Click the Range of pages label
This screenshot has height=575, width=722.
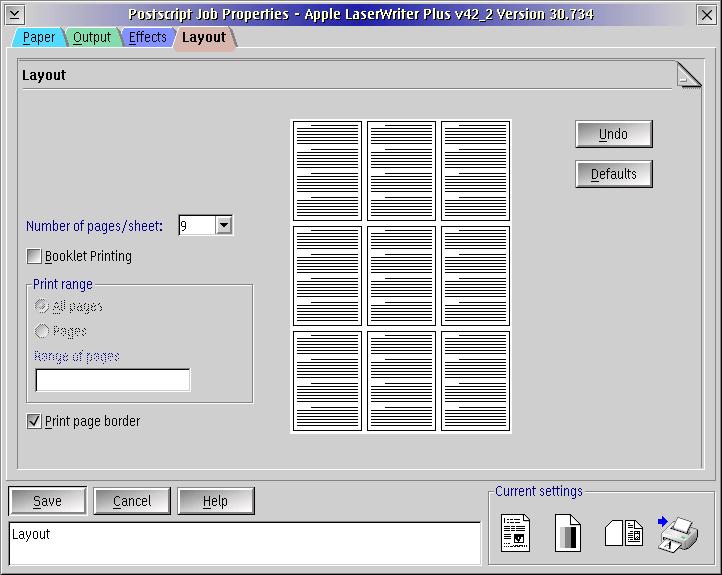pos(76,356)
